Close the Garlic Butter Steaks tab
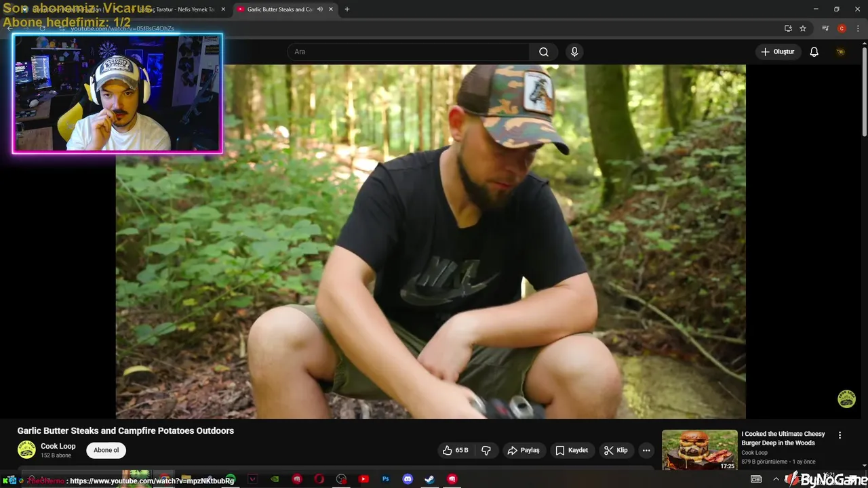The height and width of the screenshot is (488, 868). 331,9
